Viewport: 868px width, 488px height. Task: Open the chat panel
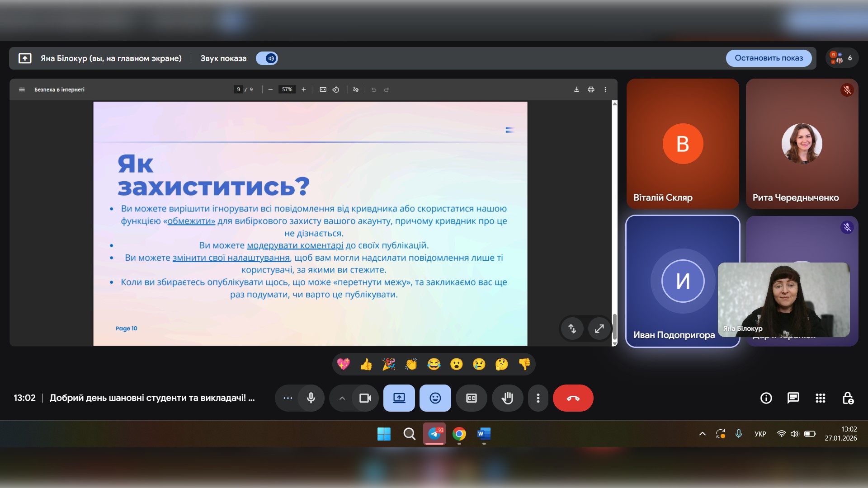coord(793,398)
